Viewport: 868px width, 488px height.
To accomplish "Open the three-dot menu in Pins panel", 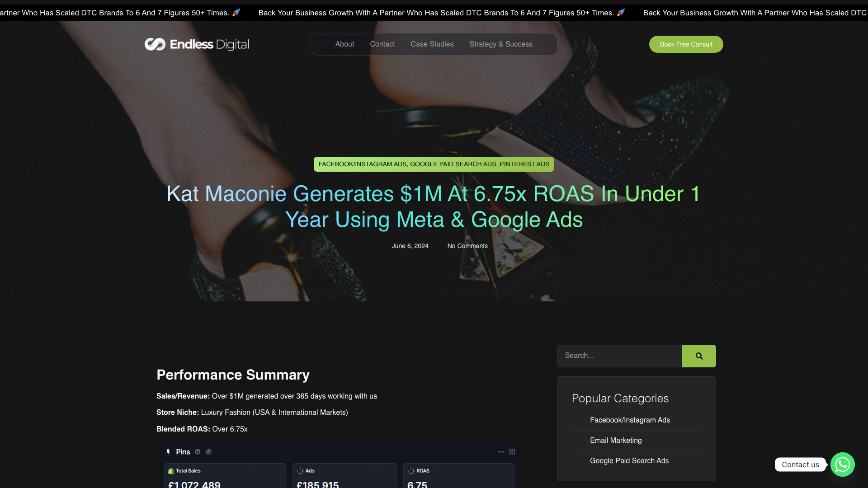I will 501,452.
